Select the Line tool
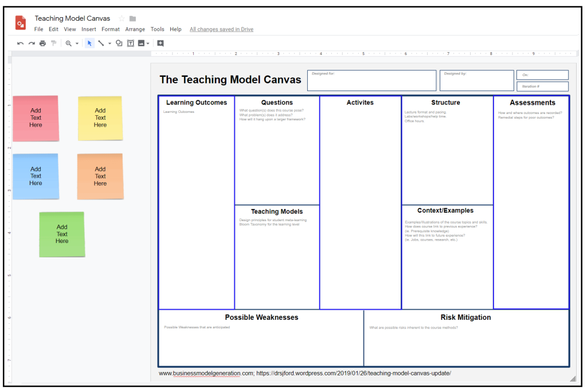 [x=101, y=43]
